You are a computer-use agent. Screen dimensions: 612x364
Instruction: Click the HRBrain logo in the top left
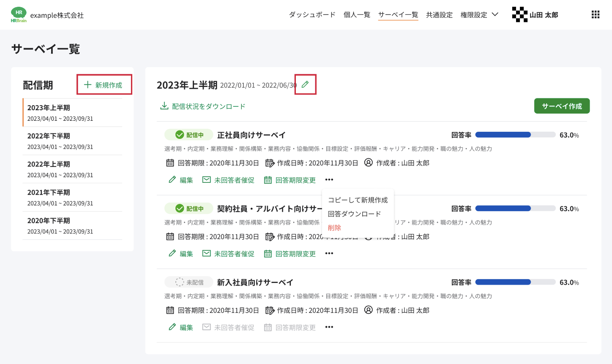[19, 14]
